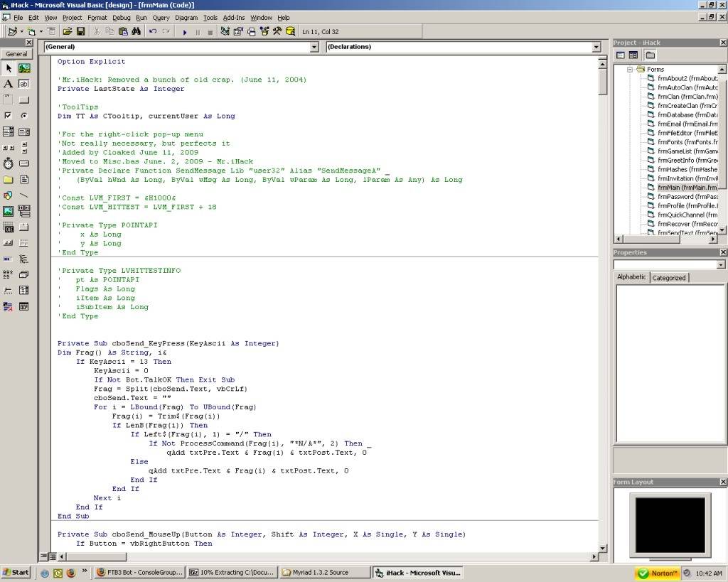Click the Save Project toolbar icon
This screenshot has height=582, width=728.
pos(81,31)
